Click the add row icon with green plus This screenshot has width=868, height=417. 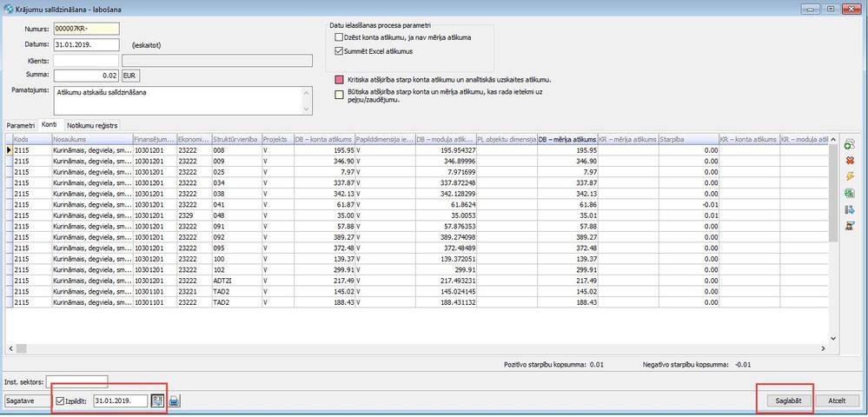pos(849,145)
